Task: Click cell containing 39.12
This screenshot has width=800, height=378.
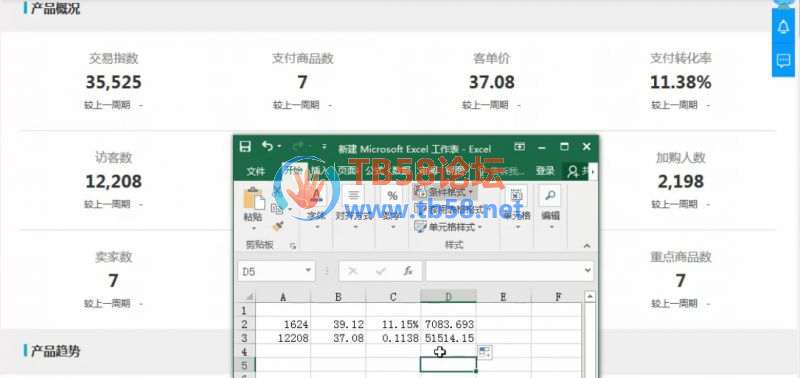Action: pyautogui.click(x=338, y=324)
